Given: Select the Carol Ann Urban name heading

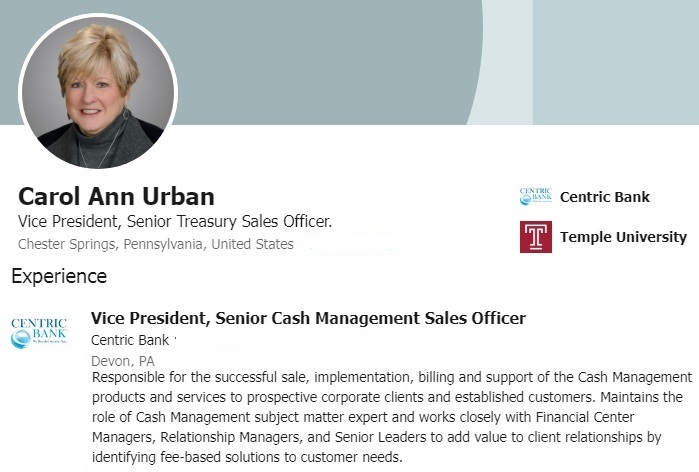Looking at the screenshot, I should click(116, 196).
